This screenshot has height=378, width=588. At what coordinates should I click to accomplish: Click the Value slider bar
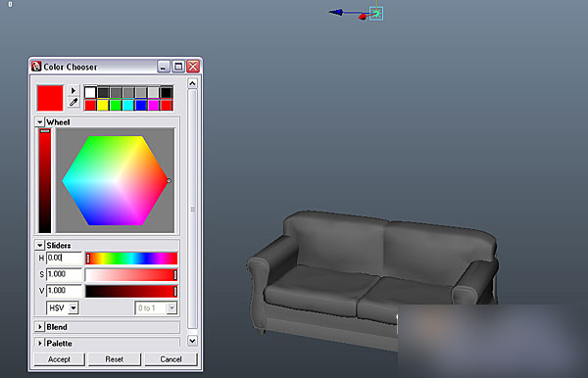tap(131, 291)
